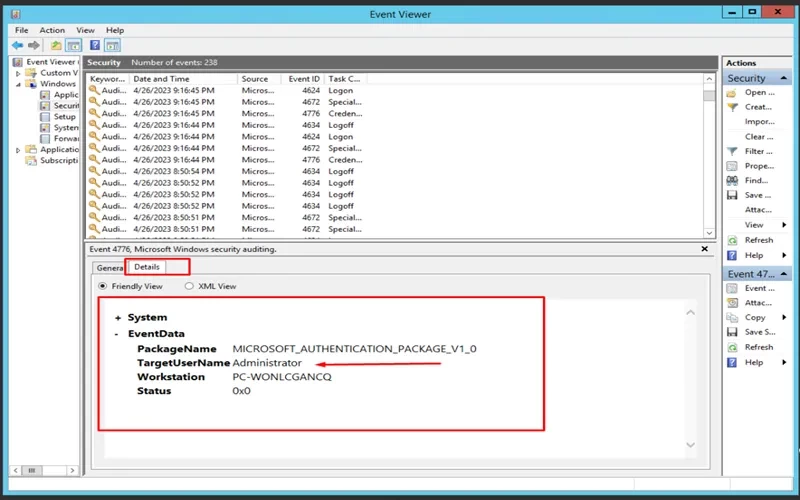Collapse the Security actions section

[783, 78]
